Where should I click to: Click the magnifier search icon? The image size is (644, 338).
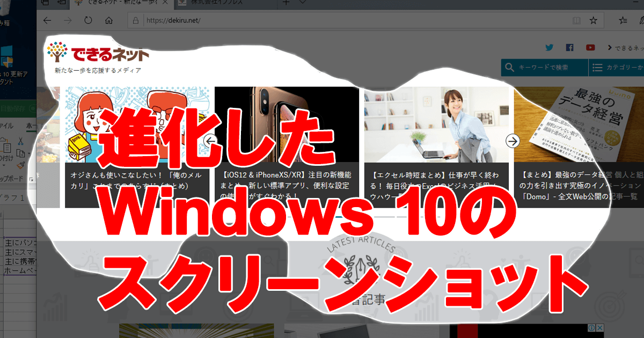click(x=509, y=68)
